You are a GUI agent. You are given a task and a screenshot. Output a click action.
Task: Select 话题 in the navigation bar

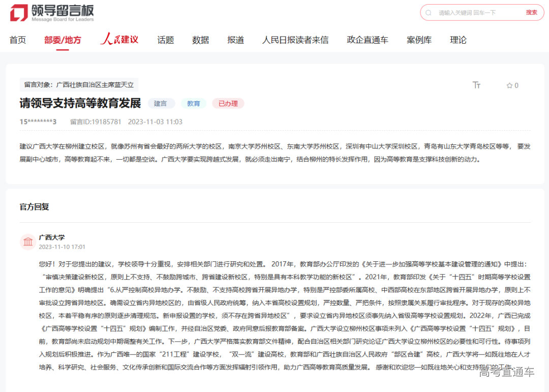pos(165,39)
